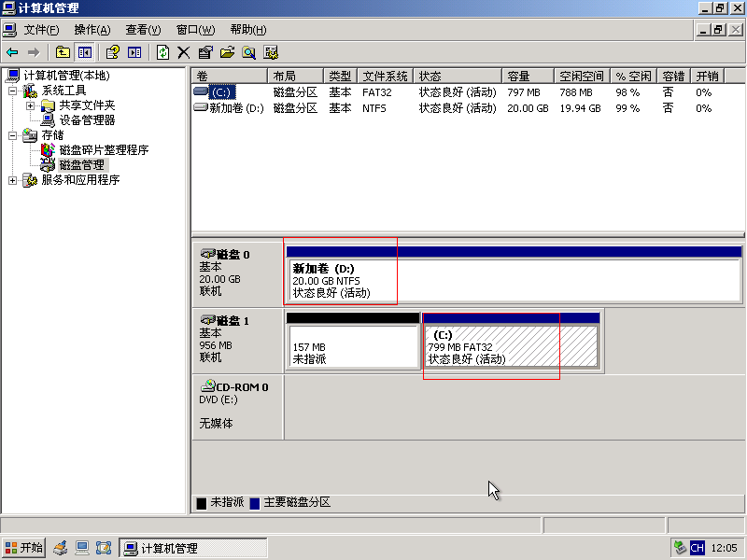The width and height of the screenshot is (747, 560).
Task: Sort by the 类型 column header
Action: click(341, 76)
